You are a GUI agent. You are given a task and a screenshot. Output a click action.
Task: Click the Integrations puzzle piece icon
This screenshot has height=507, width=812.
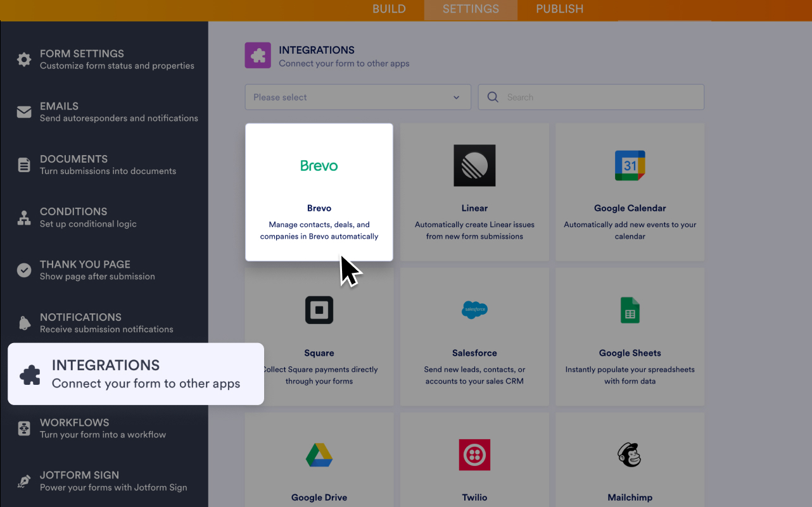(30, 373)
